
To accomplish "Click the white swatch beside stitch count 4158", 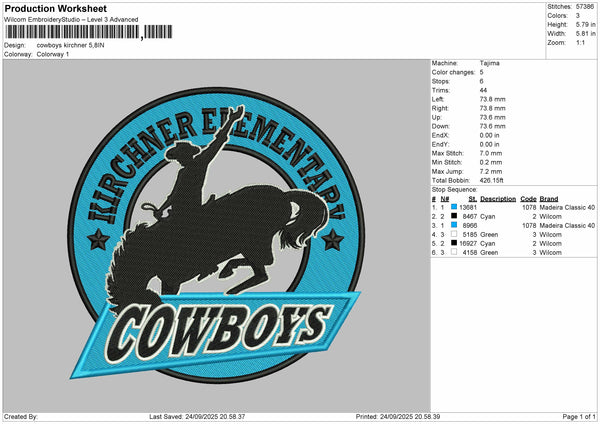I will (x=454, y=252).
